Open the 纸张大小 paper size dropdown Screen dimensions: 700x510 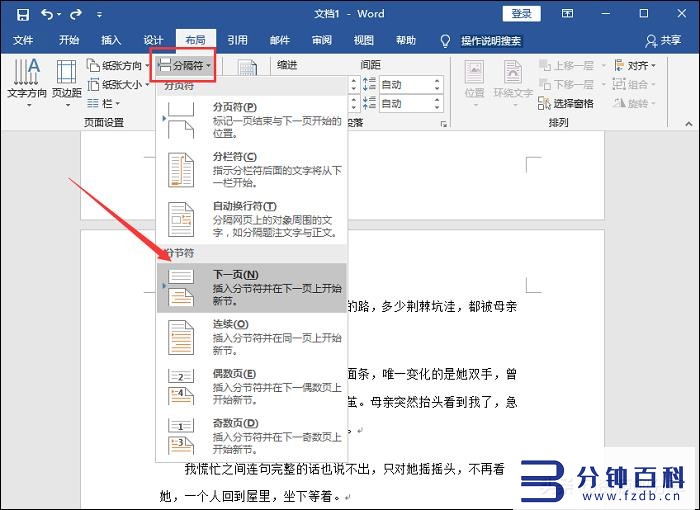pos(118,84)
